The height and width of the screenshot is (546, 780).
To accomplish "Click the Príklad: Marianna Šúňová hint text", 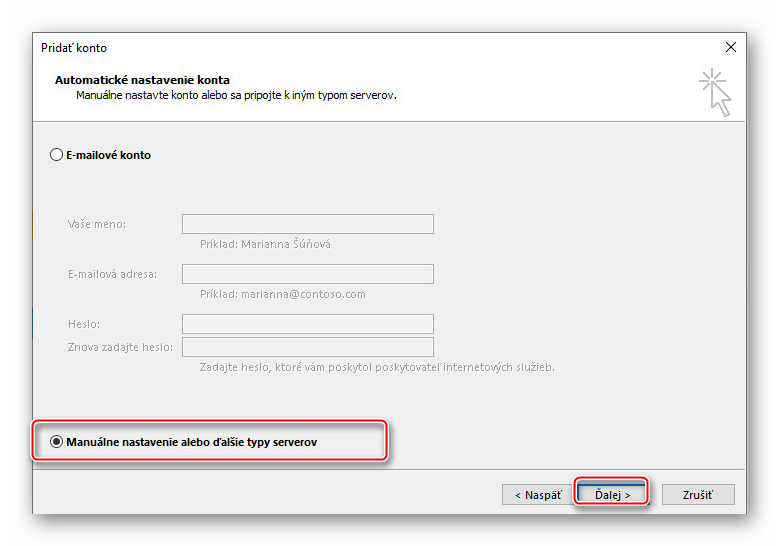I will click(x=258, y=244).
